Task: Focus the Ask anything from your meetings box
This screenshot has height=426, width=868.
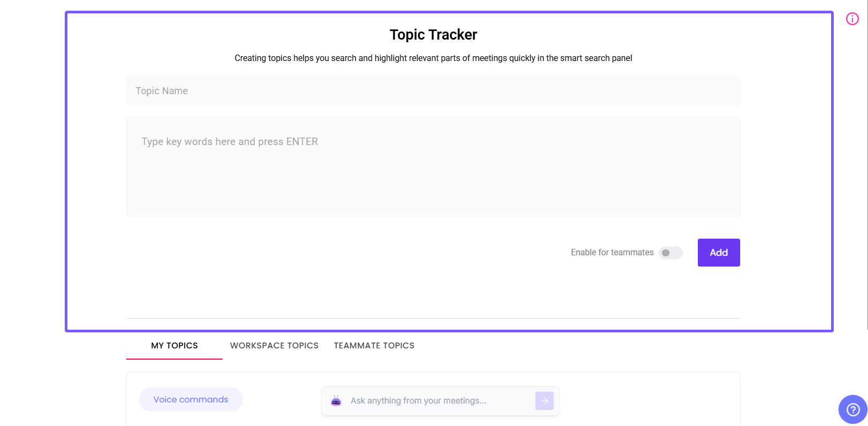Action: pyautogui.click(x=439, y=401)
